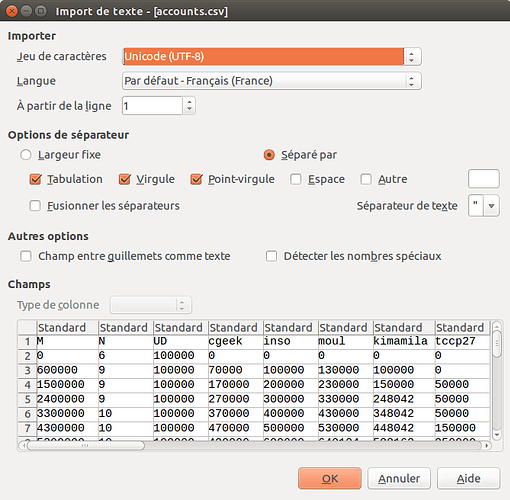The height and width of the screenshot is (500, 510).
Task: Select the Standard column header above moul
Action: (x=345, y=328)
